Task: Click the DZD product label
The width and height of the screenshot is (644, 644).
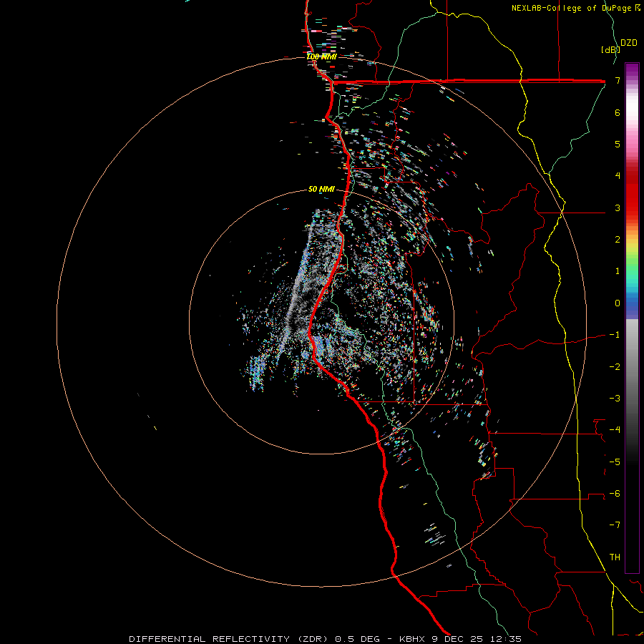Action: 629,43
